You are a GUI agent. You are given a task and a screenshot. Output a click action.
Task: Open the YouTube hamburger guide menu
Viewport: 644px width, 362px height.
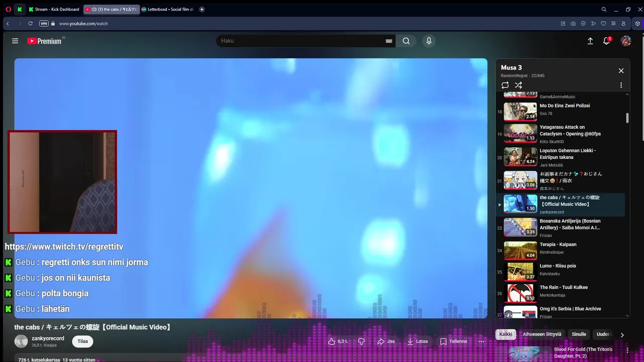click(x=15, y=41)
